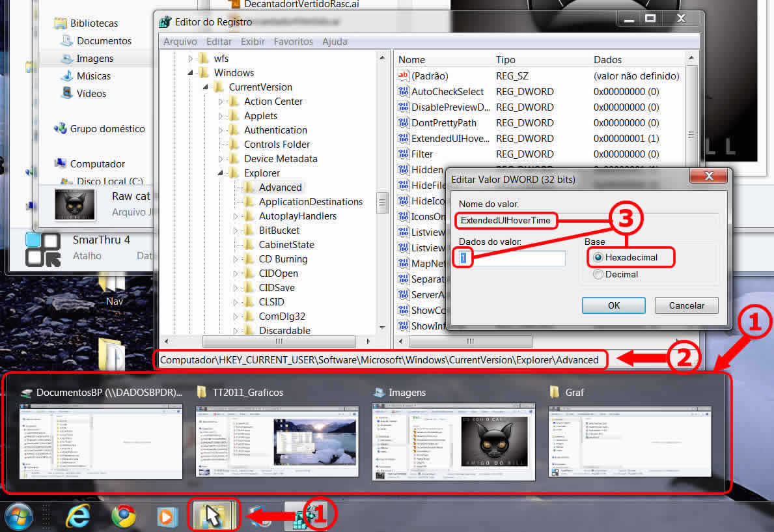Open Windows Media Player taskbar icon
The image size is (774, 532).
point(167,517)
